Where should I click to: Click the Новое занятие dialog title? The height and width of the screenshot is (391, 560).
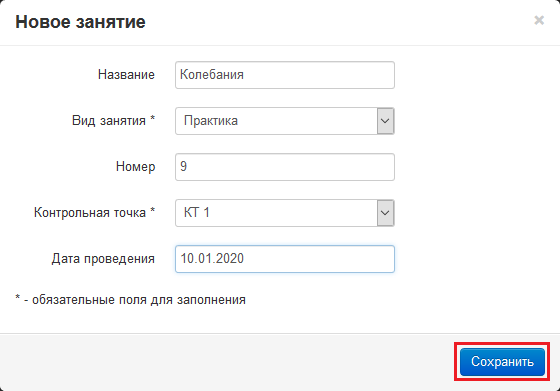point(80,22)
